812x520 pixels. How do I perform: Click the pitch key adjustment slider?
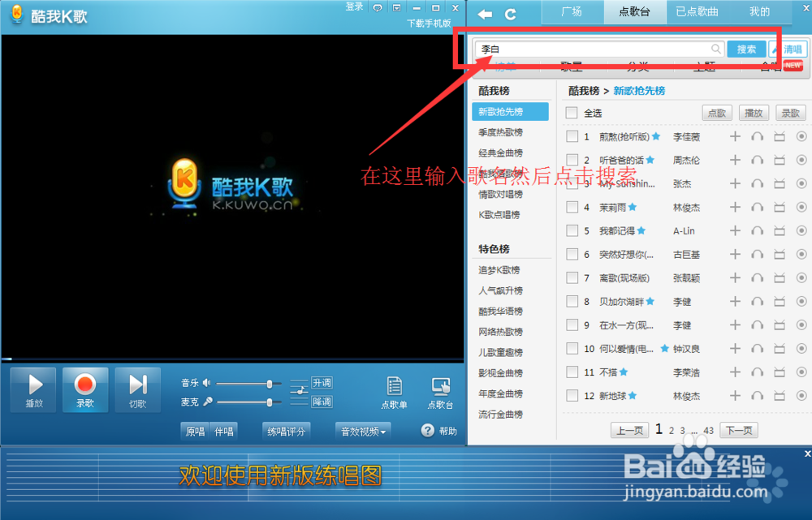click(x=300, y=392)
